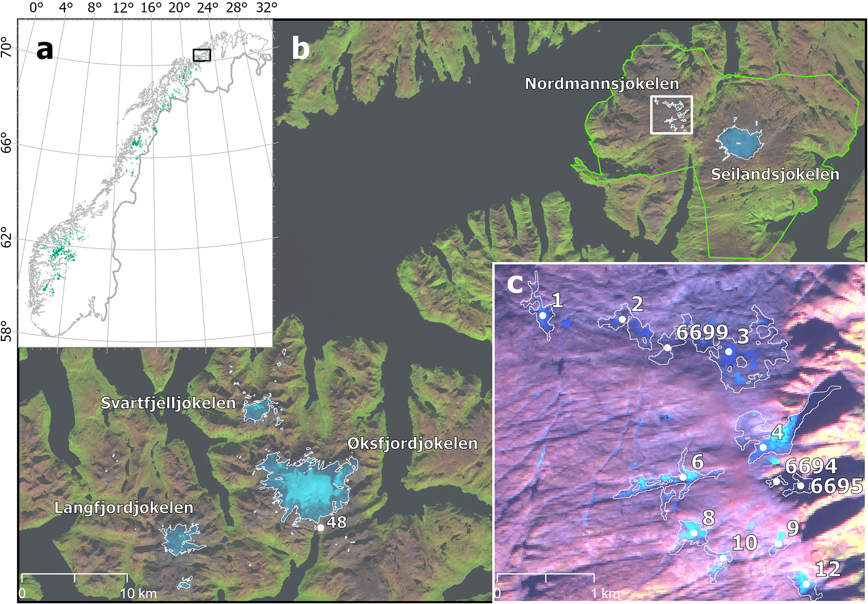The height and width of the screenshot is (604, 868).
Task: Click the Langfjordjøkelen label
Action: pyautogui.click(x=124, y=507)
